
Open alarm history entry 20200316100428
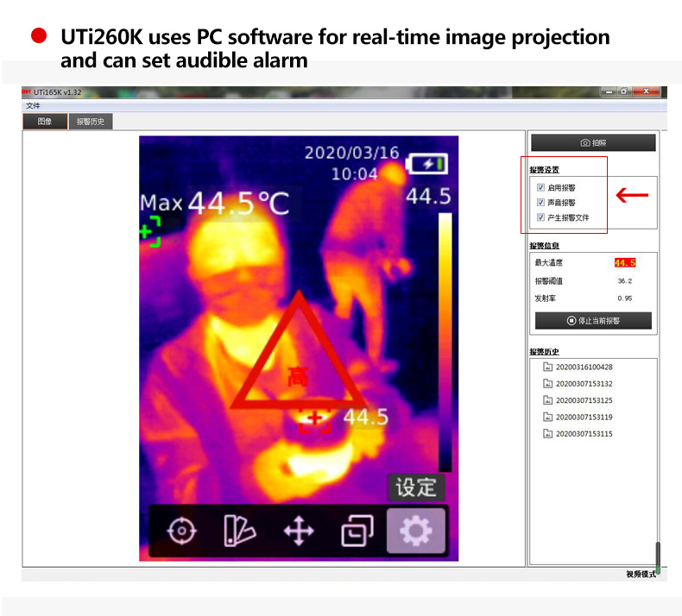578,367
